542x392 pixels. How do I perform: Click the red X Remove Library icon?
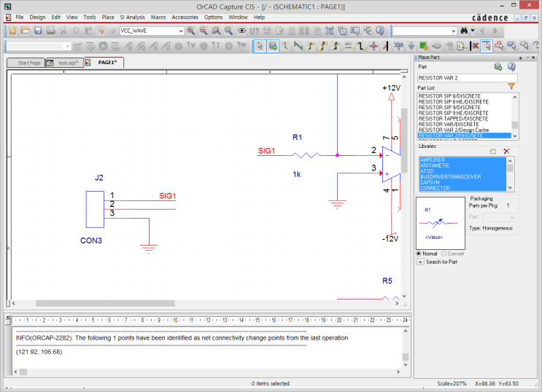click(506, 152)
